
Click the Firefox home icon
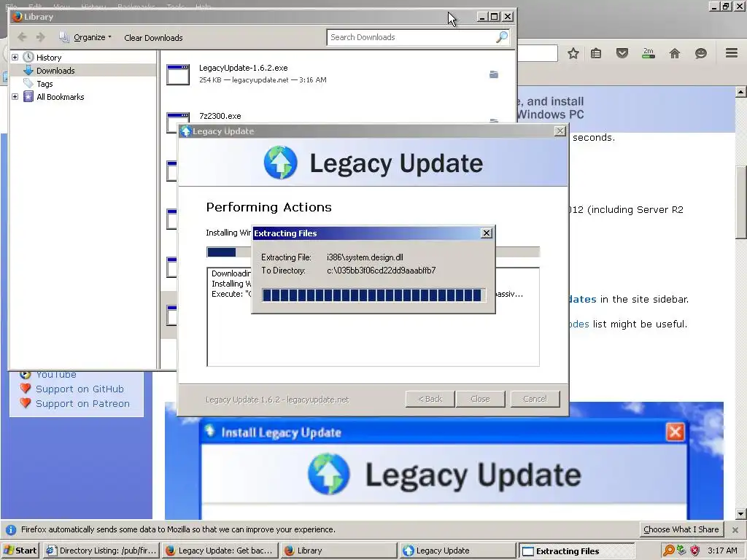coord(675,53)
